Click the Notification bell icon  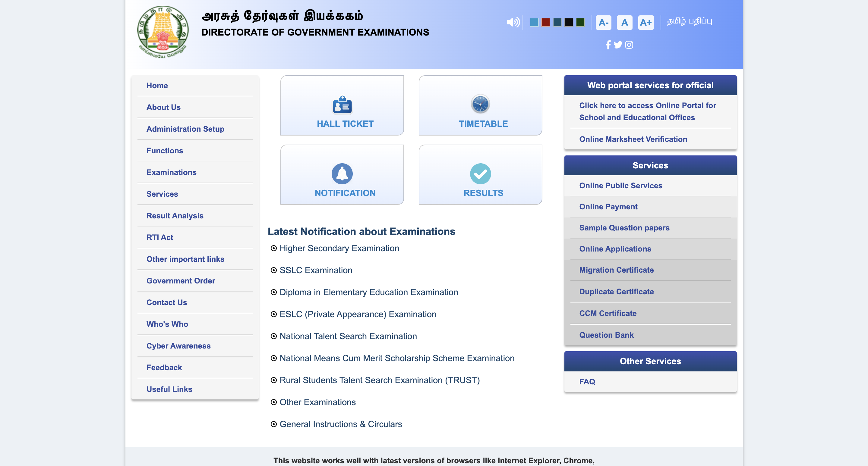[342, 174]
